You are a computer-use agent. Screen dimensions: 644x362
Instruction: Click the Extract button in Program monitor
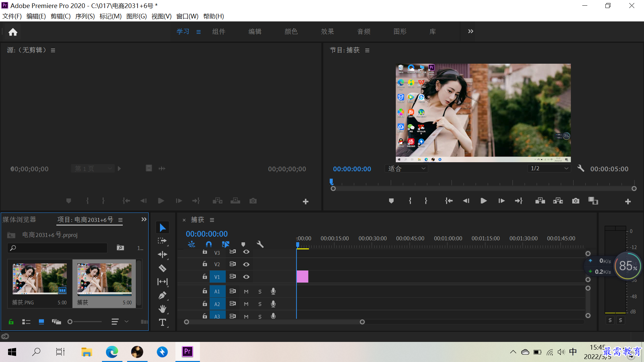coord(558,201)
